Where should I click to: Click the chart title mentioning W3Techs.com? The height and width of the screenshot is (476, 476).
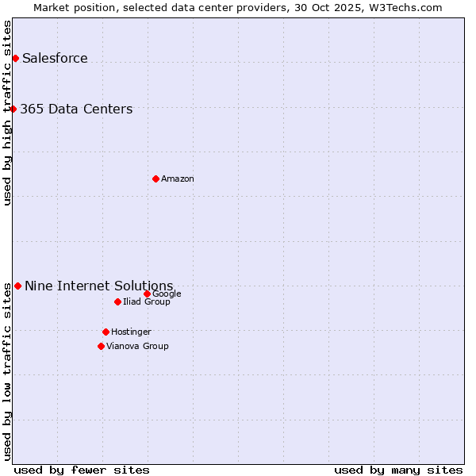238,7
